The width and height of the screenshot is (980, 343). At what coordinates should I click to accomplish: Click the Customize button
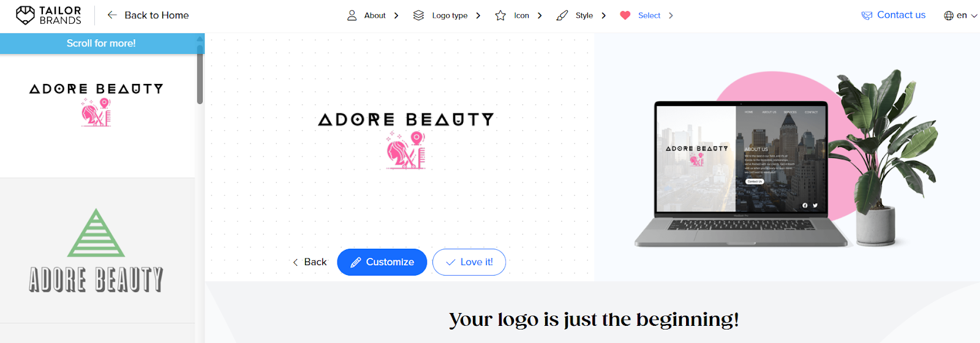click(382, 262)
